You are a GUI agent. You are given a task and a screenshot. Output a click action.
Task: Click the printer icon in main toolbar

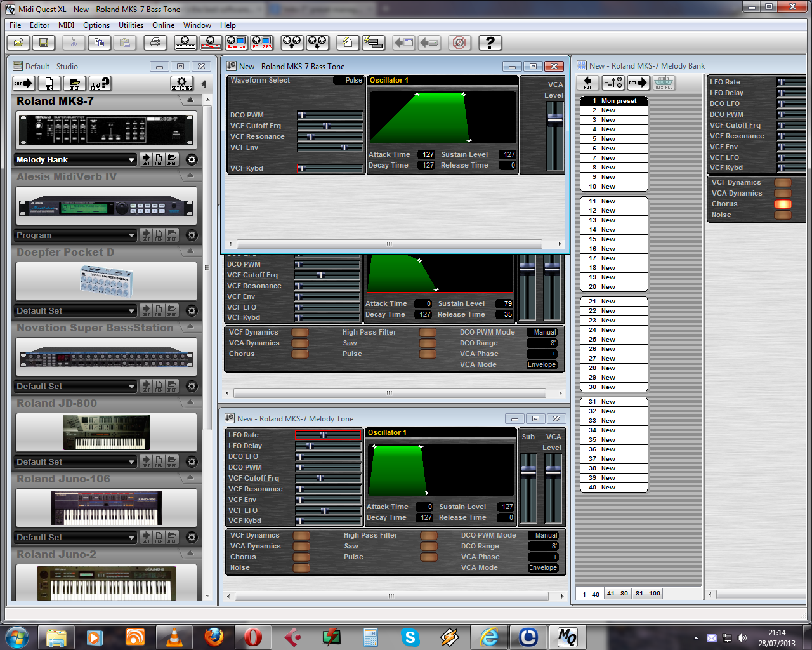155,43
